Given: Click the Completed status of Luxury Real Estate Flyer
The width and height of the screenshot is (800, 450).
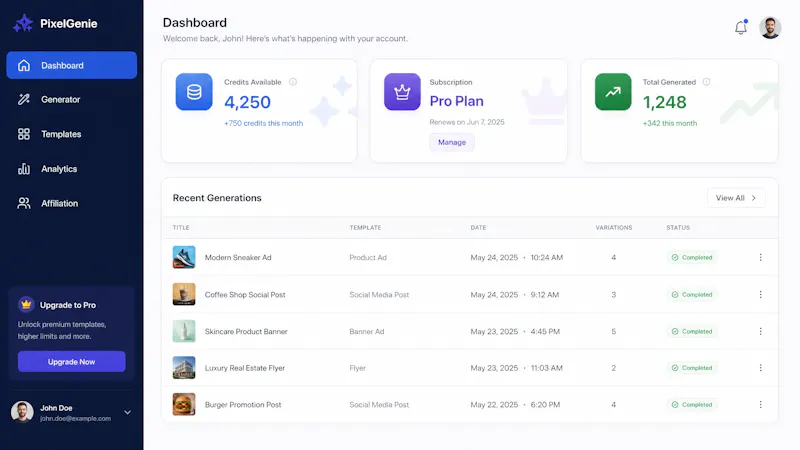Looking at the screenshot, I should (692, 368).
